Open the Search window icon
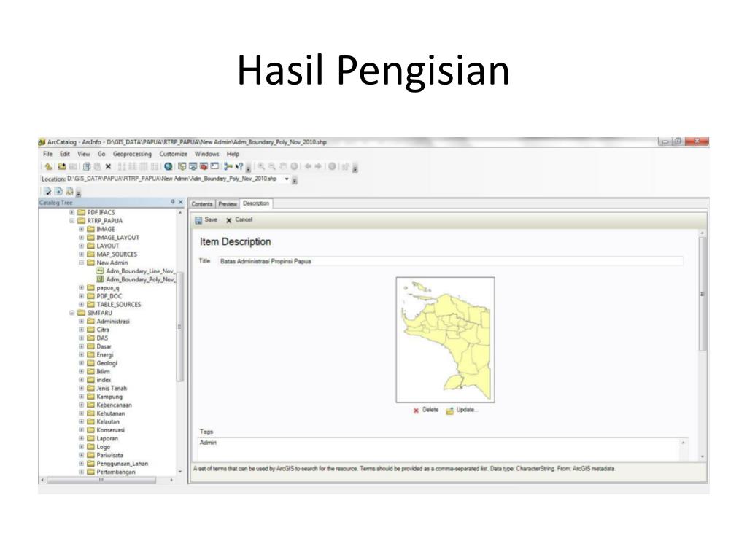747x560 pixels. (x=193, y=166)
